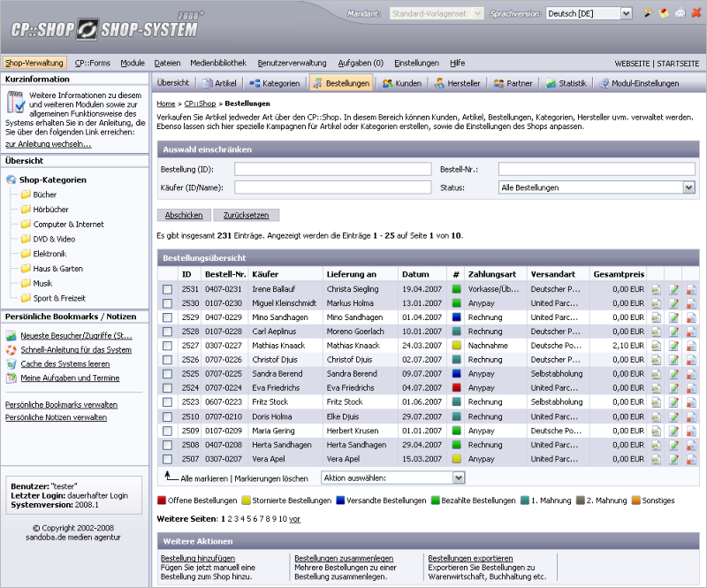Open the Medienbibliothek menu
The image size is (707, 588).
pos(217,63)
